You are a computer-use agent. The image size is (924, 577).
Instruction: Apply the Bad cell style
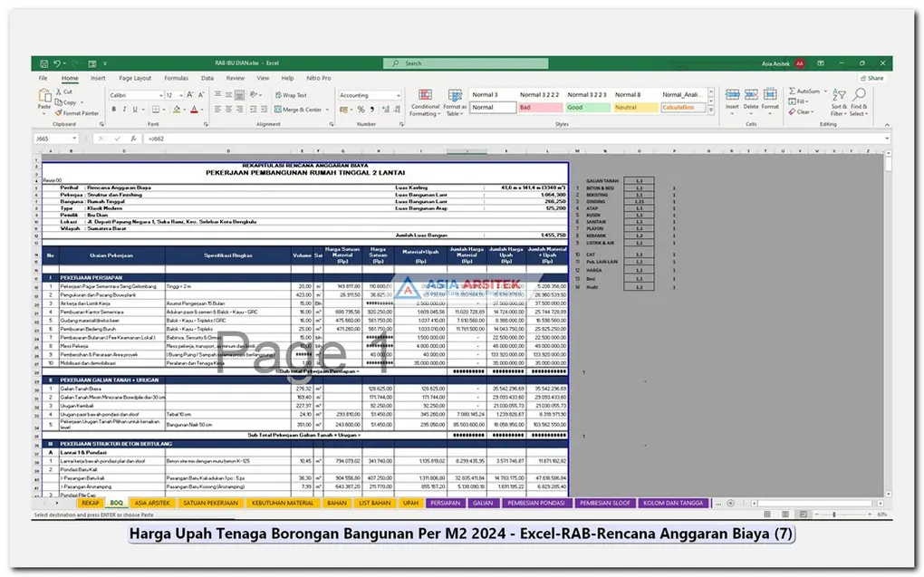pyautogui.click(x=541, y=108)
